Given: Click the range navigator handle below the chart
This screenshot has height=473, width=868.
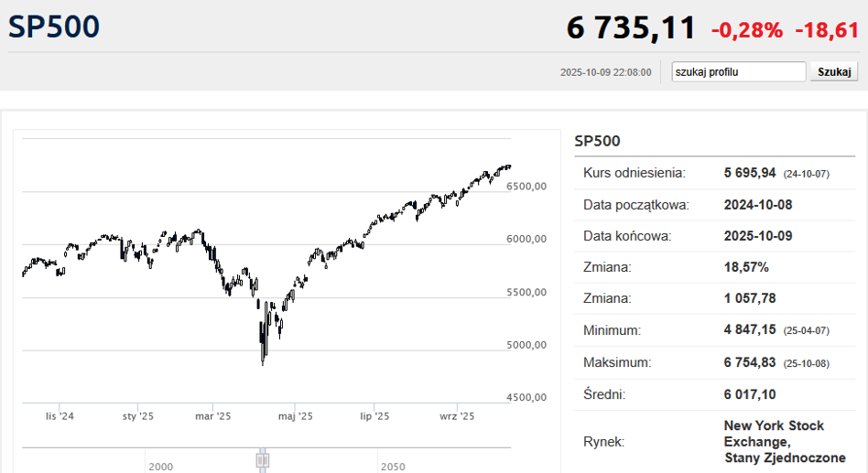Looking at the screenshot, I should (x=263, y=458).
